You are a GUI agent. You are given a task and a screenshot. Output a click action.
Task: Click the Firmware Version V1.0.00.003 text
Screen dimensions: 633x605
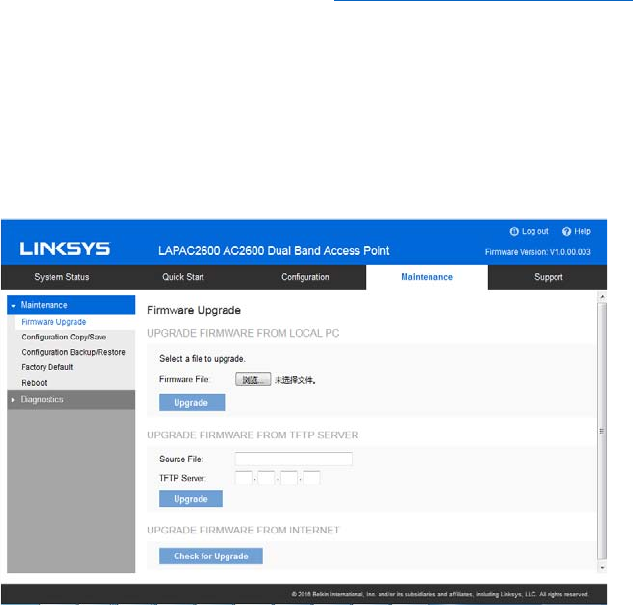(538, 252)
